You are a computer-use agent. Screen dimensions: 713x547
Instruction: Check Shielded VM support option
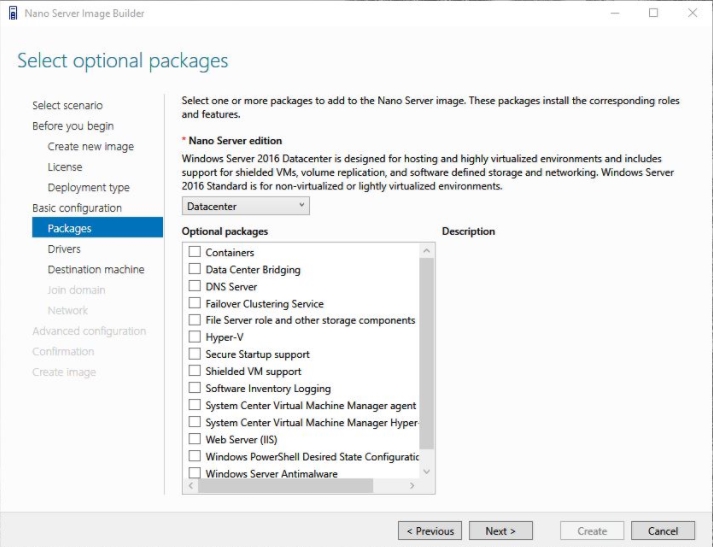tap(195, 372)
